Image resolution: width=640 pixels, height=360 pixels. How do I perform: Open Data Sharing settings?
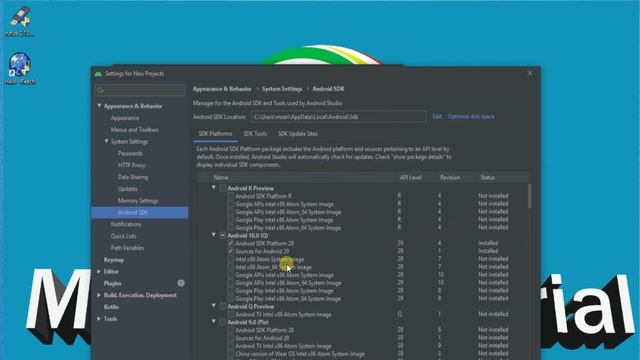tap(133, 177)
